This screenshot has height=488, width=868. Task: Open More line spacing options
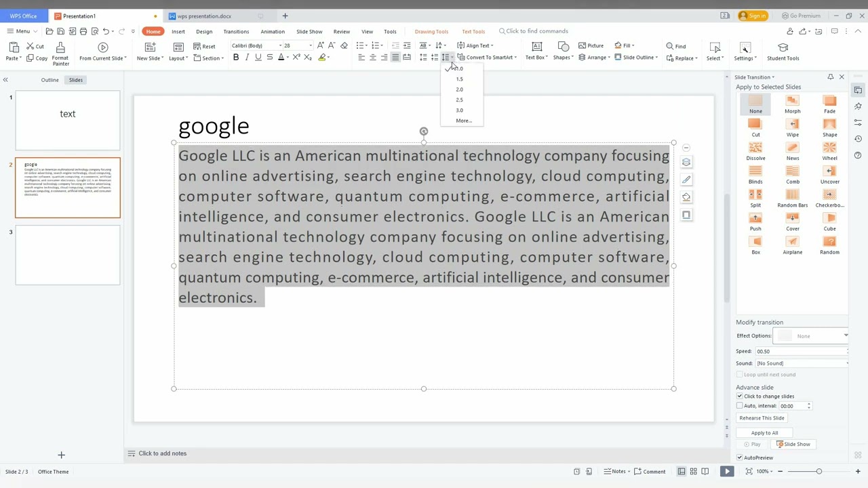(x=464, y=121)
